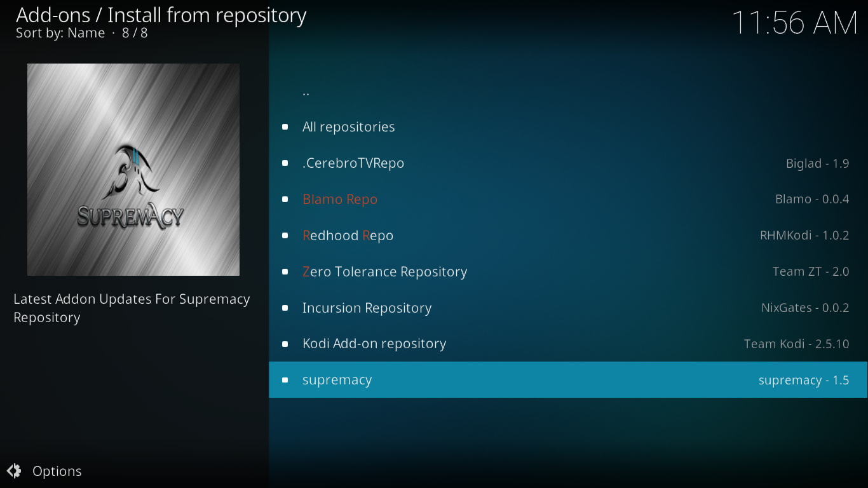
Task: Click the Latest Addon Updates description text
Action: coord(132,308)
